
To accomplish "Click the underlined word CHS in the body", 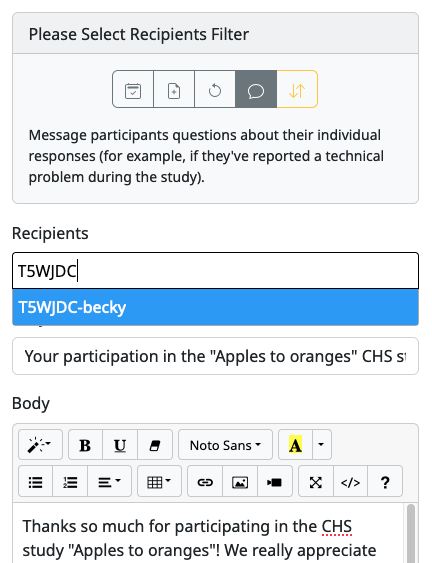I will [x=336, y=527].
